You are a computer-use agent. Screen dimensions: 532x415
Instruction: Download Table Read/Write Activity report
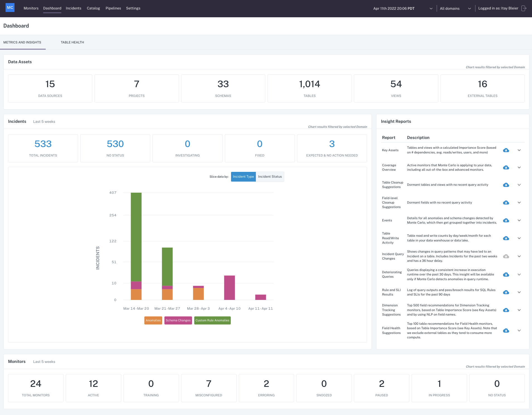coord(506,238)
